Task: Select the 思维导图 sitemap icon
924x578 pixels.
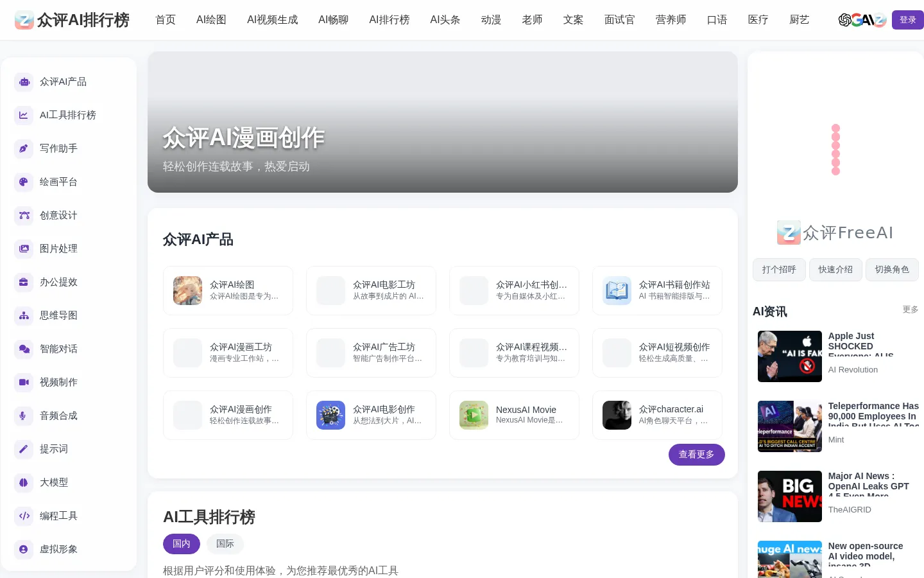Action: pyautogui.click(x=24, y=315)
